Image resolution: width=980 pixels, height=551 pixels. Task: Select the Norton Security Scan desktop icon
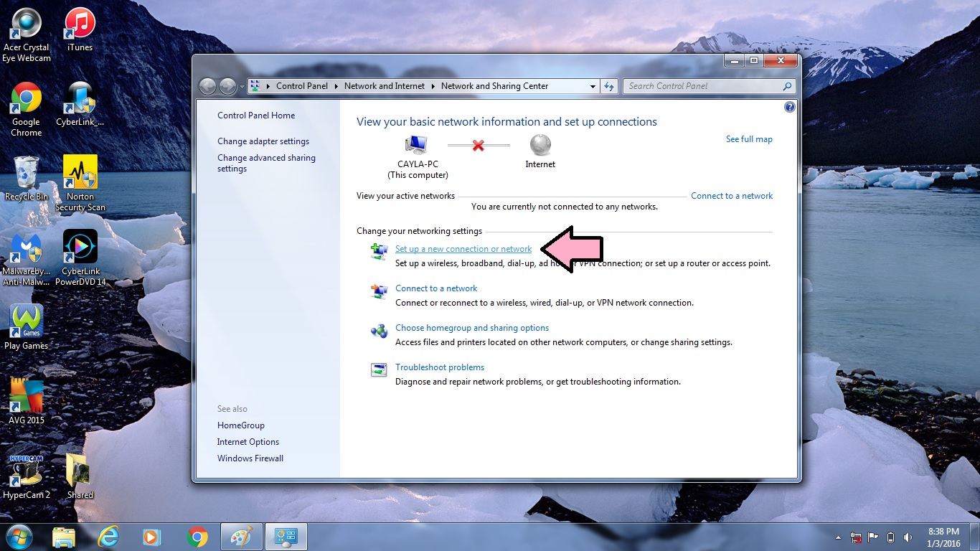[80, 184]
